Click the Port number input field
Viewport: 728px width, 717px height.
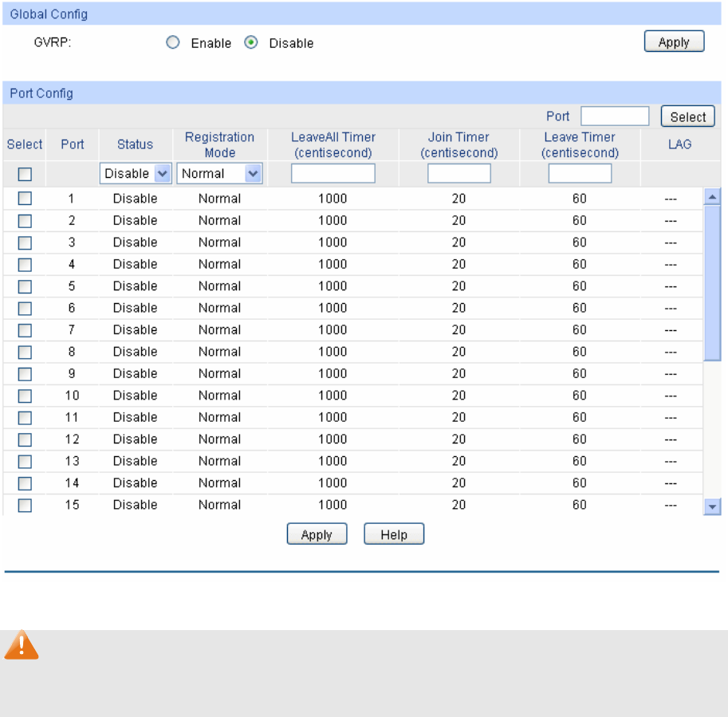click(615, 116)
